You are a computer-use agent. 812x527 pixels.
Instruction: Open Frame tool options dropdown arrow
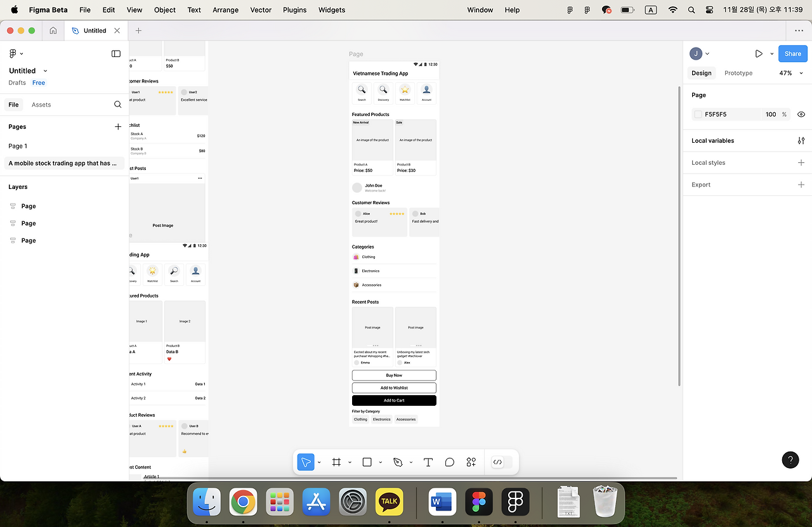click(x=350, y=462)
